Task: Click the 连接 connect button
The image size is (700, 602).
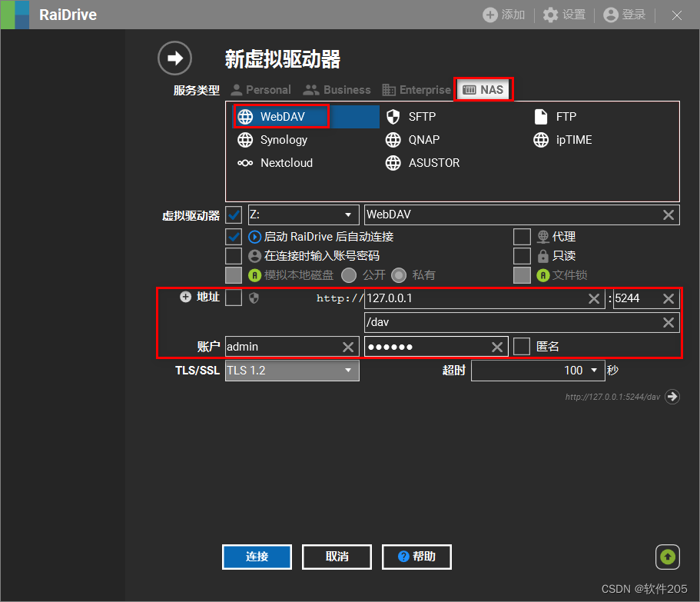Action: [257, 557]
